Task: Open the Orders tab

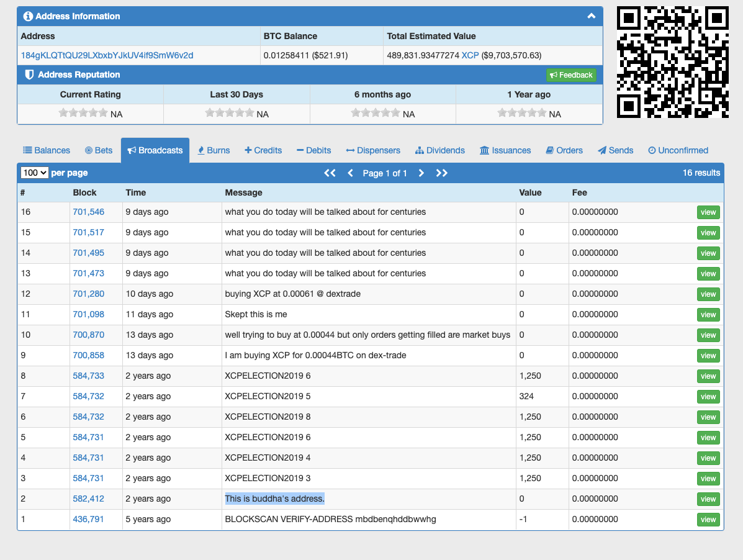Action: point(564,150)
